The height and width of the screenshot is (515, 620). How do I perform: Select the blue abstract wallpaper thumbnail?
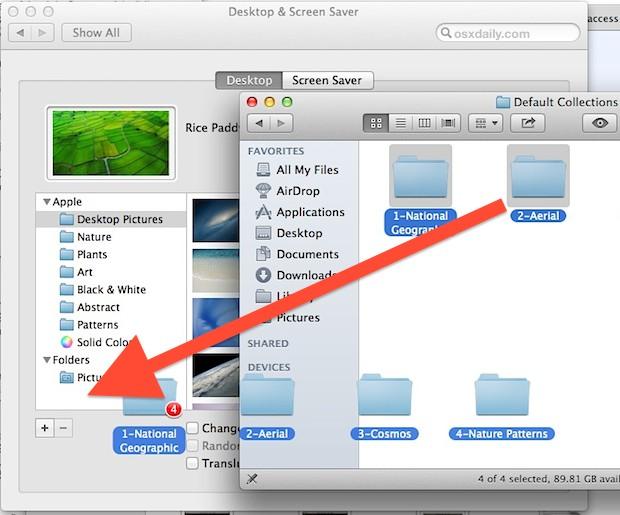(x=216, y=322)
